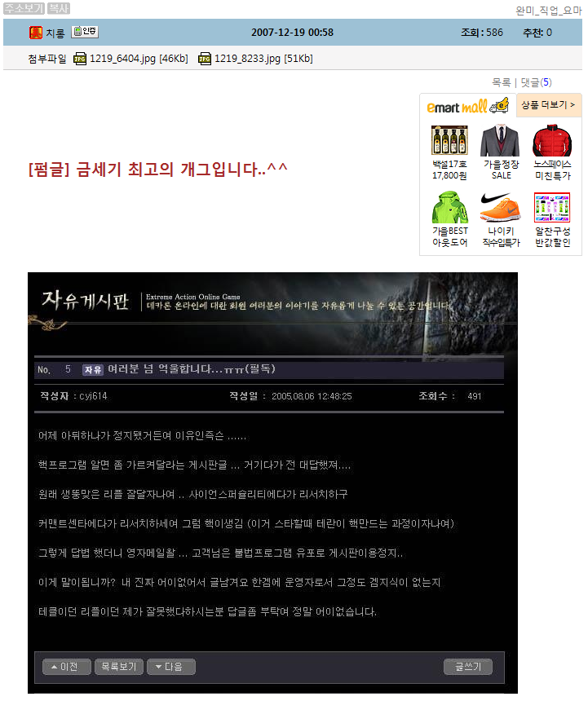Select the 알찬구성 반값할인 product thumbnail

[552, 208]
